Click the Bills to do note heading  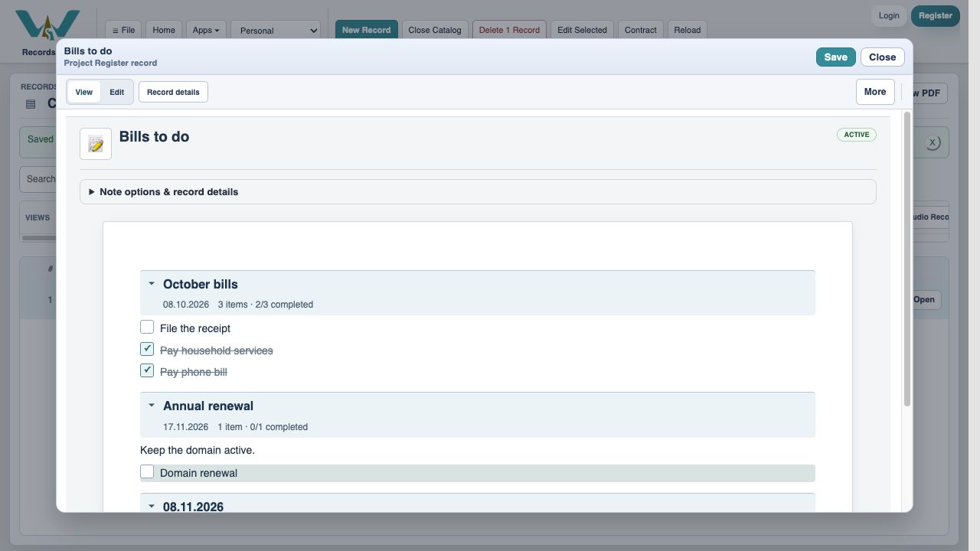click(x=154, y=137)
